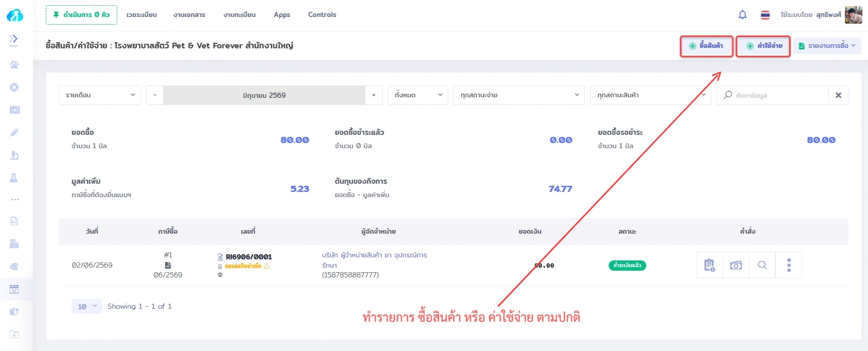The width and height of the screenshot is (868, 351).
Task: Click the มิถุนายน 2569 month display
Action: click(264, 95)
